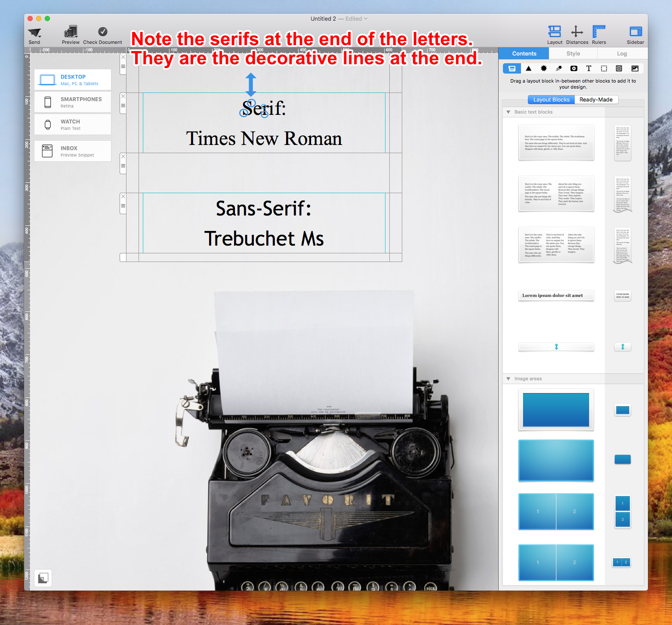
Task: Select the video placeholder icon
Action: [x=574, y=68]
